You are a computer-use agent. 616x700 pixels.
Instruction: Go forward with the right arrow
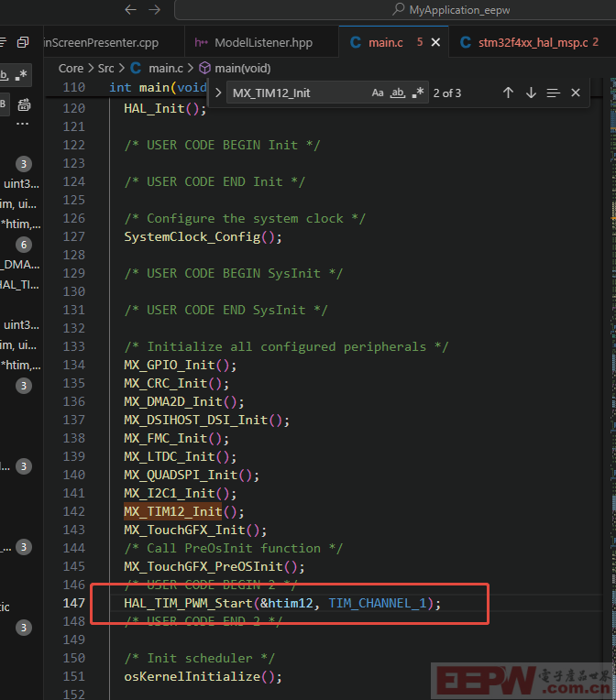point(155,9)
